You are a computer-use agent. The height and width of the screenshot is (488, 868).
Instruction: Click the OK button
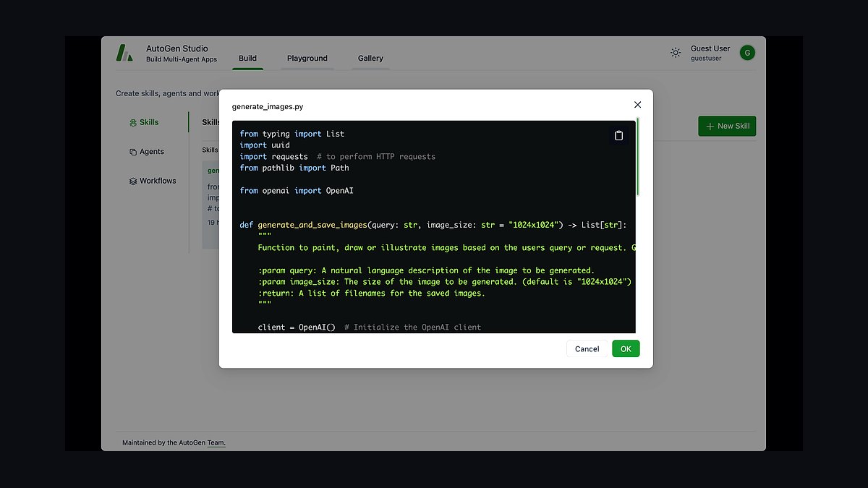coord(626,348)
